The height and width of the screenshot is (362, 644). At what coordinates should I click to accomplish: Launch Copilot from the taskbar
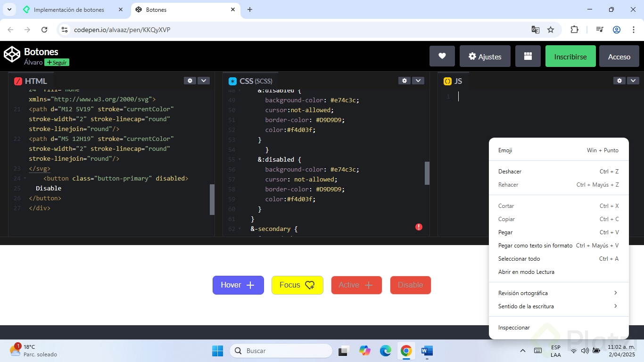coord(364,351)
